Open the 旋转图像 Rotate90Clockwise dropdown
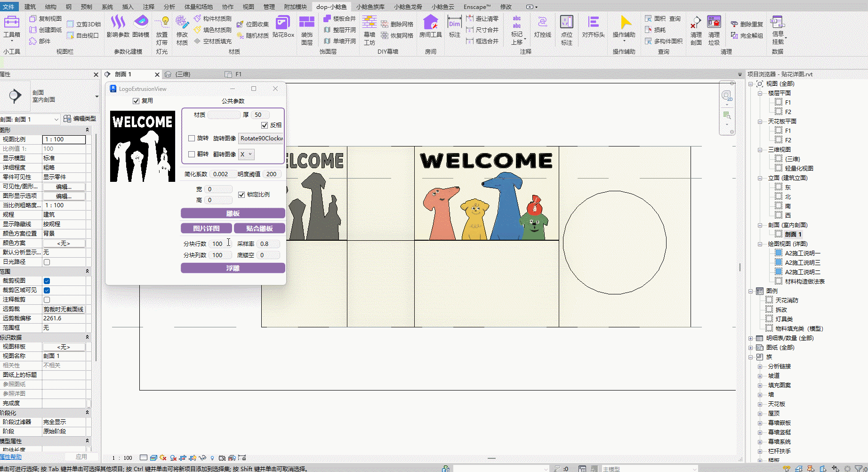Image resolution: width=868 pixels, height=472 pixels. [x=261, y=138]
